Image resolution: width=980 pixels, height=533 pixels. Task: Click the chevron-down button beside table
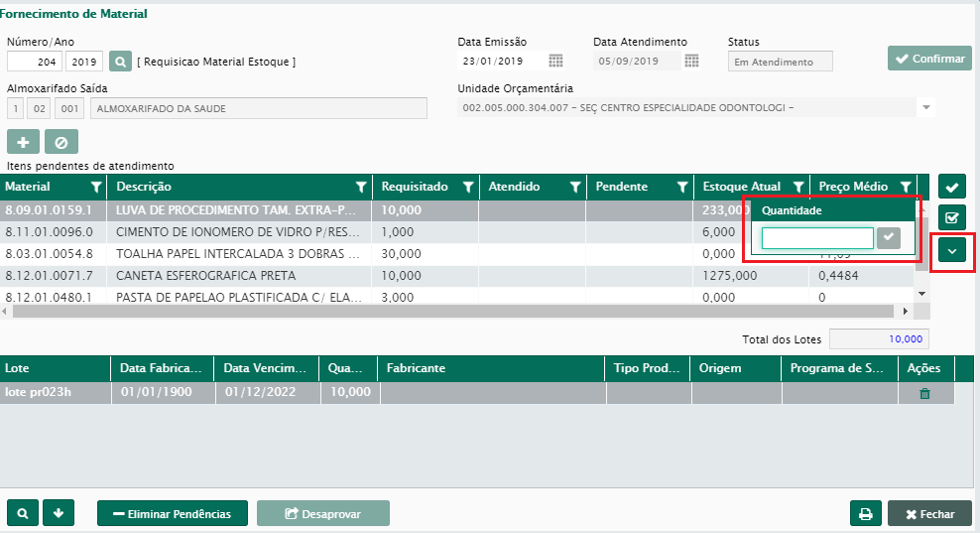[x=952, y=250]
